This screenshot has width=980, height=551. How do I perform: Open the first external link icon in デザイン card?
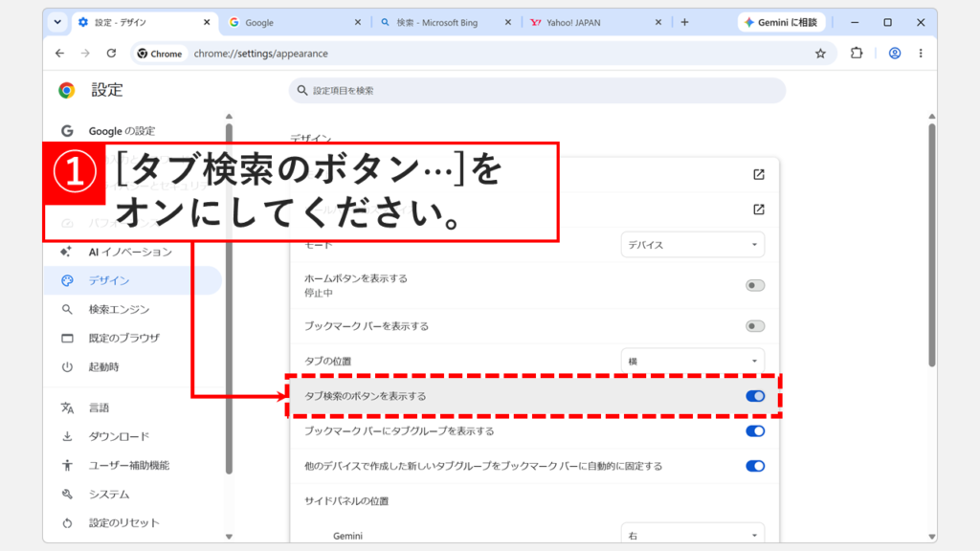pyautogui.click(x=758, y=174)
